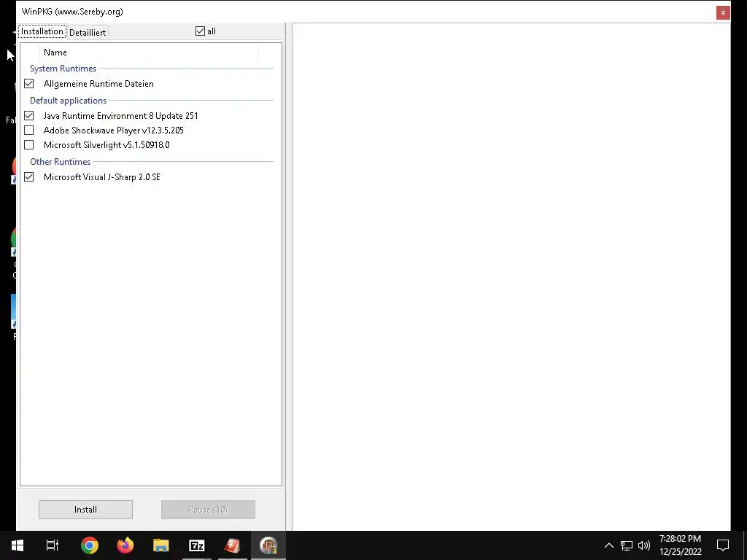Viewport: 747px width, 560px height.
Task: Select 'Microsoft Silverlight v5.1.50918.0' text
Action: point(107,145)
